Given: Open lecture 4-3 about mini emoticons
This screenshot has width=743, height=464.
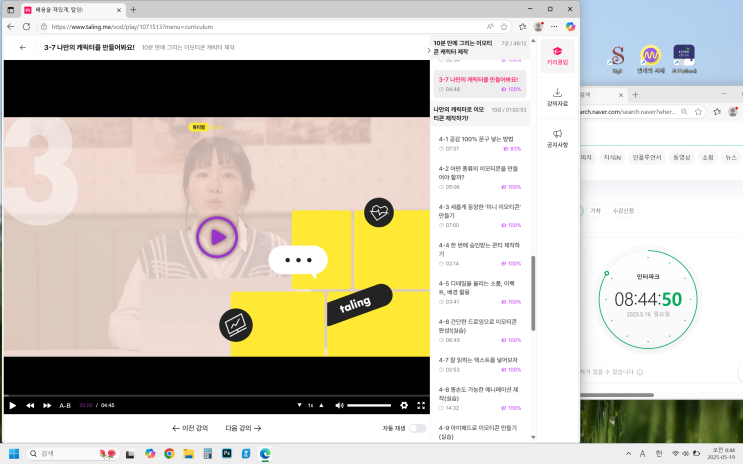Looking at the screenshot, I should coord(480,216).
